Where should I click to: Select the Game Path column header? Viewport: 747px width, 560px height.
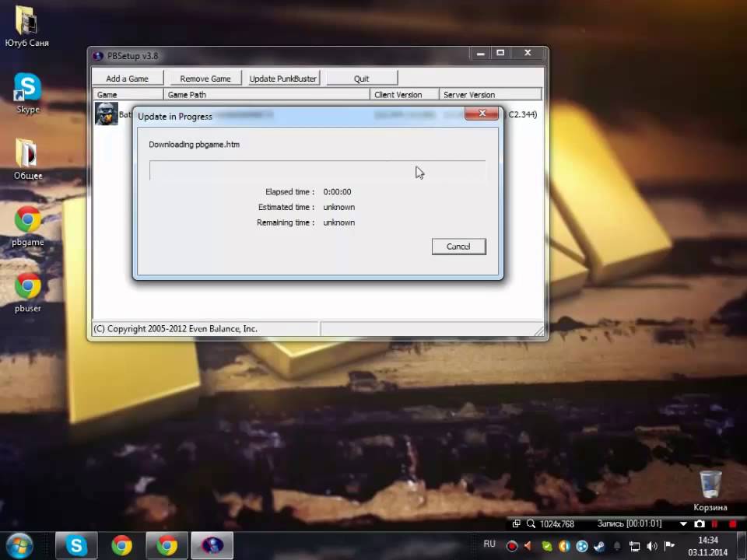(266, 94)
